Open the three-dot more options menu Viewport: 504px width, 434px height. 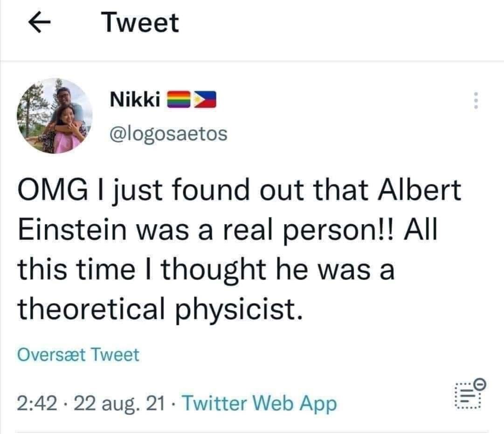click(476, 100)
